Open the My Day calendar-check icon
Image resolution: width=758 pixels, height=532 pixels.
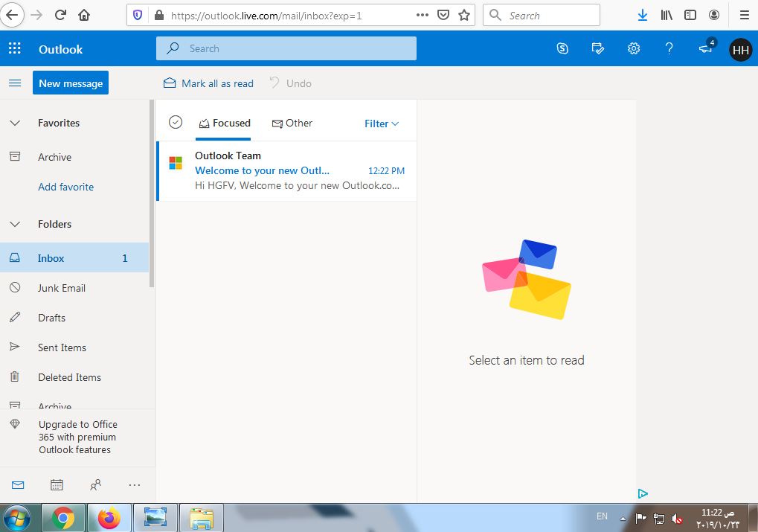(598, 48)
